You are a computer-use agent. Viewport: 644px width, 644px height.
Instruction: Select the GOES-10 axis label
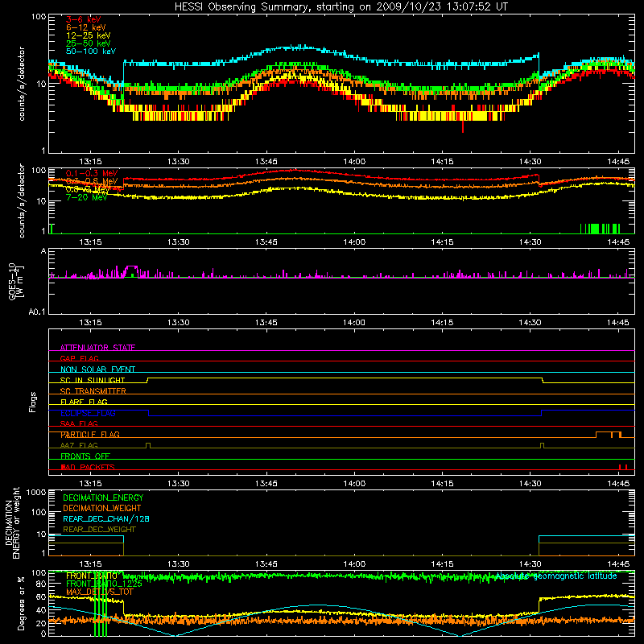click(15, 281)
